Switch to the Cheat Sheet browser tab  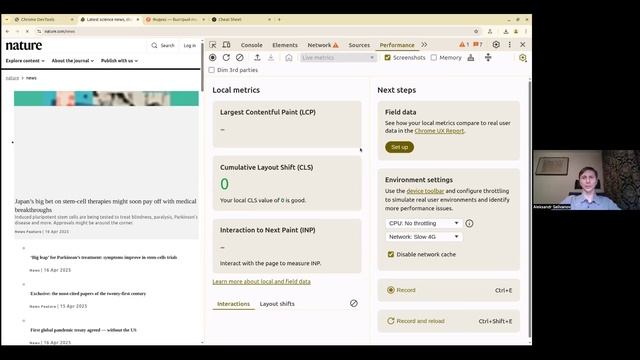coord(242,19)
